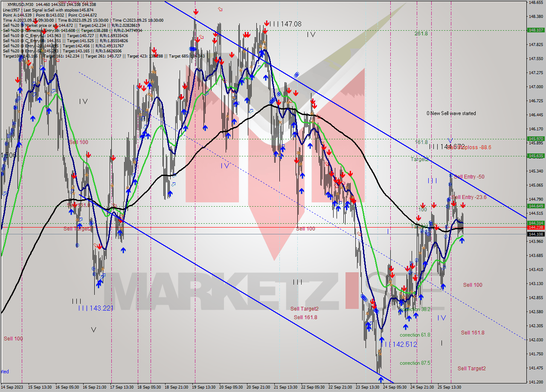Click the '17 Sep 13:30' time label
This screenshot has width=546, height=392.
click(x=122, y=387)
